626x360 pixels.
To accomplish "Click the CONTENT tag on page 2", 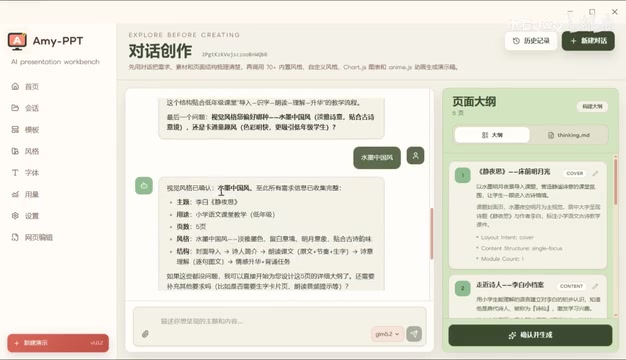I will [x=571, y=286].
